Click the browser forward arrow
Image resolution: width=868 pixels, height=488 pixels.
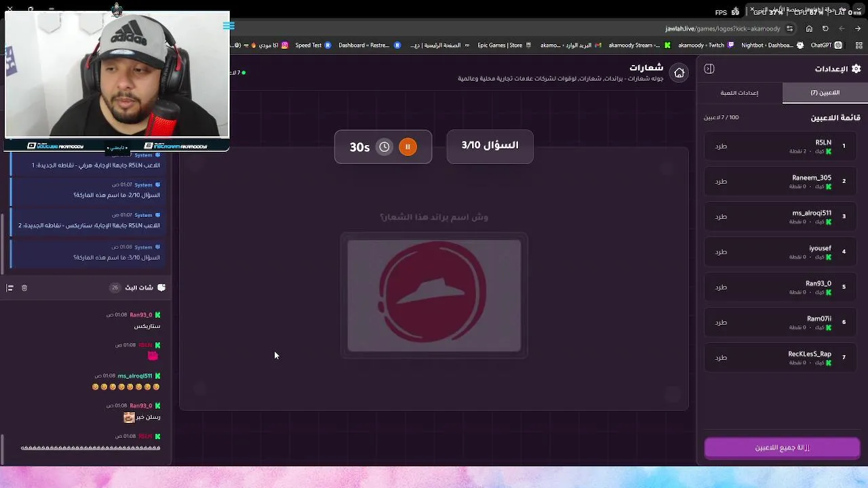tap(858, 28)
